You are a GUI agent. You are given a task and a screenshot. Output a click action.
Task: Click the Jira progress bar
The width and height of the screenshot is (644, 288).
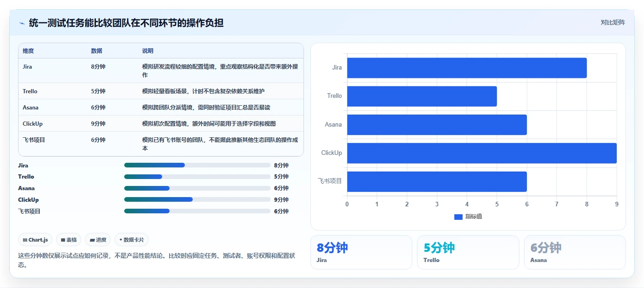[x=197, y=165]
